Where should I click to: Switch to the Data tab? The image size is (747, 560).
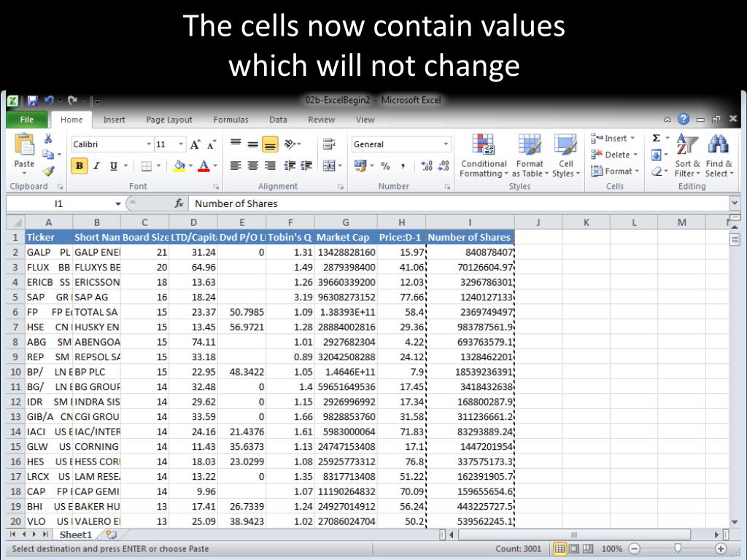coord(278,120)
